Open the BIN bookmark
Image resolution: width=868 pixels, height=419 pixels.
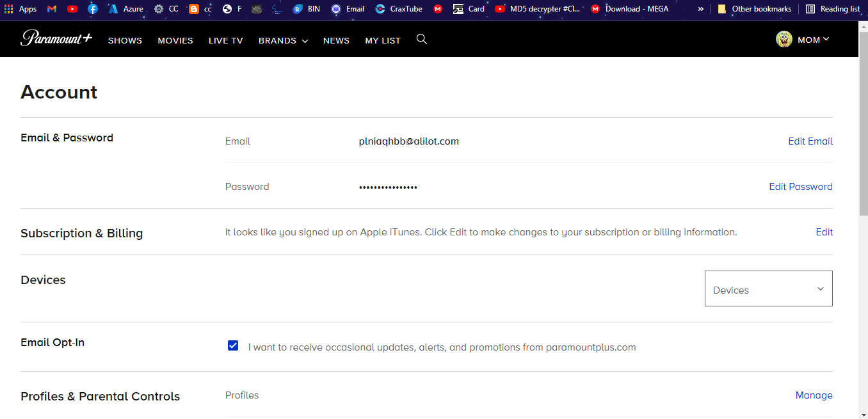point(306,9)
